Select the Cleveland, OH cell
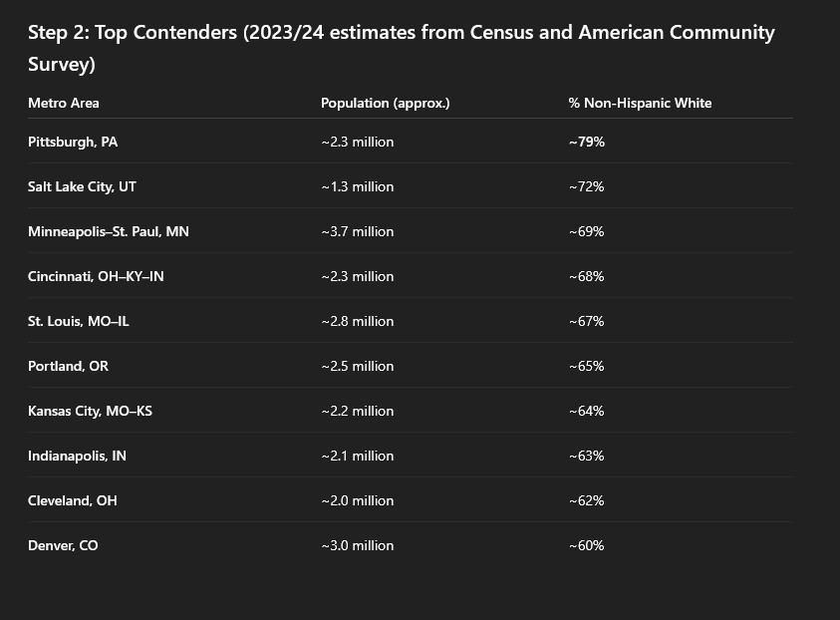This screenshot has height=620, width=840. (73, 500)
